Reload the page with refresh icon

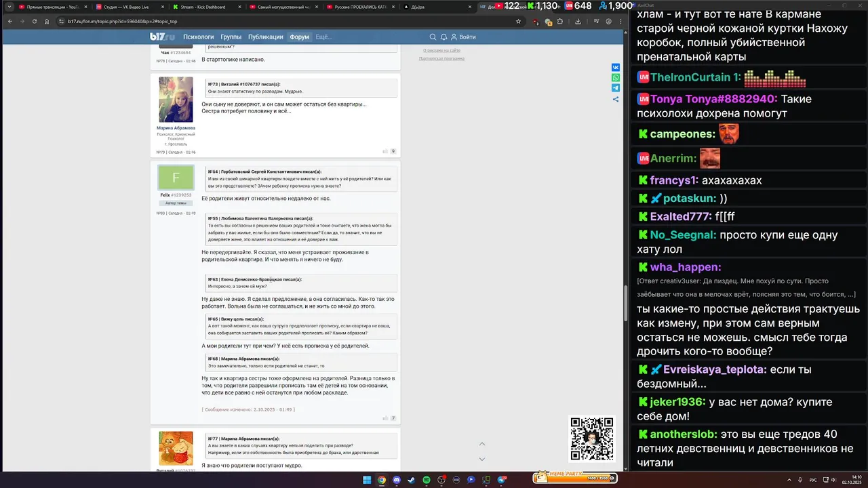pyautogui.click(x=35, y=21)
